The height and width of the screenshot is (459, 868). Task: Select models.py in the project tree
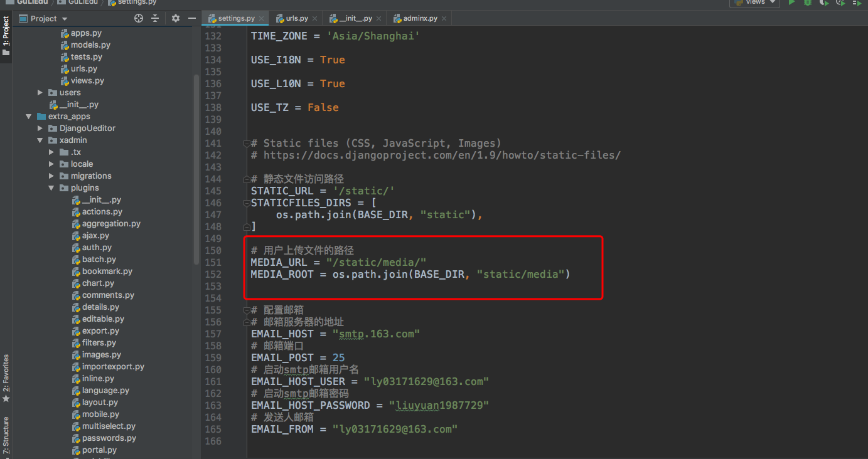85,45
